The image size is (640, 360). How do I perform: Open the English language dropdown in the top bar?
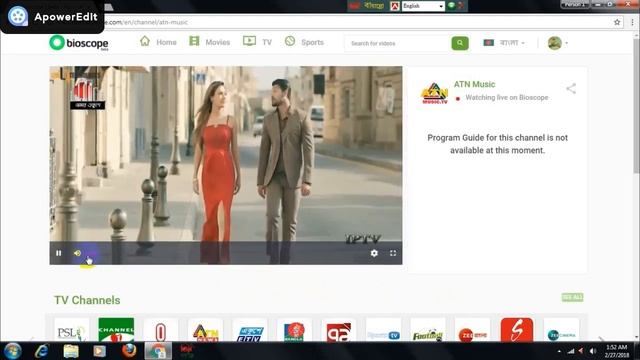coord(423,6)
